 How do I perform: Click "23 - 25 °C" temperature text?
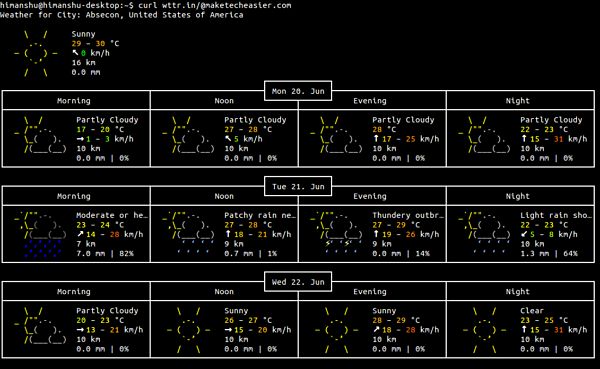pos(544,320)
